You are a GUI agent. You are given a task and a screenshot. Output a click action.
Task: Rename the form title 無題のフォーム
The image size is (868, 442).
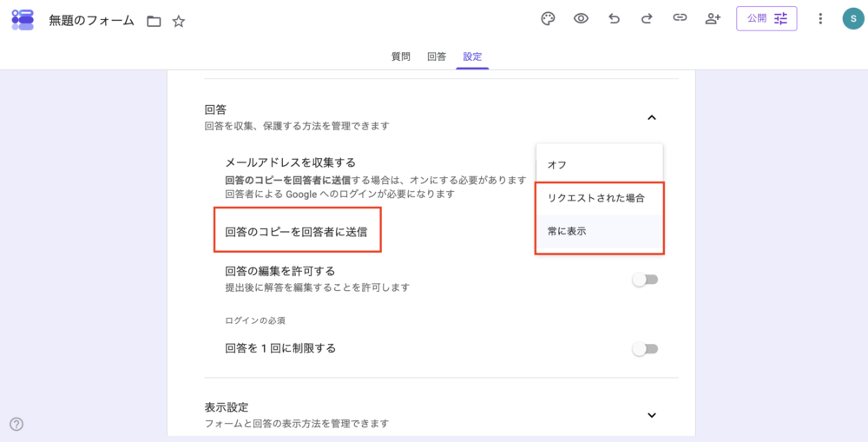click(x=92, y=21)
